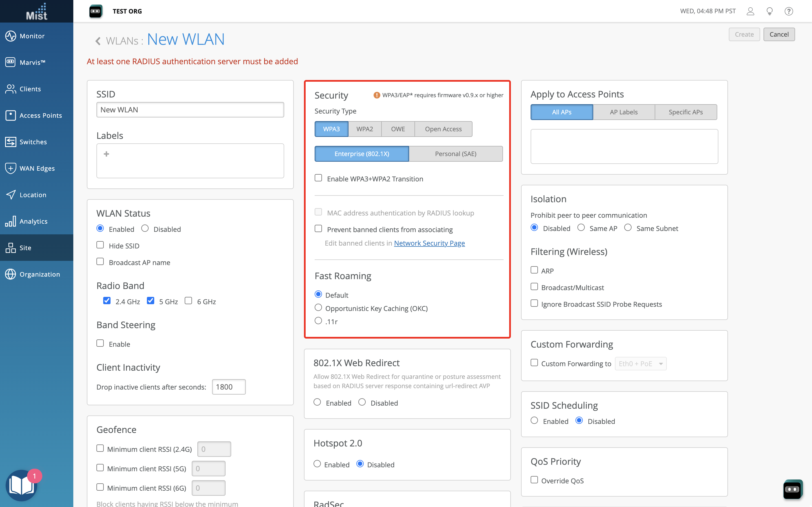Enable the 6 GHz radio band checkbox
Viewport: 812px width, 507px height.
[189, 301]
